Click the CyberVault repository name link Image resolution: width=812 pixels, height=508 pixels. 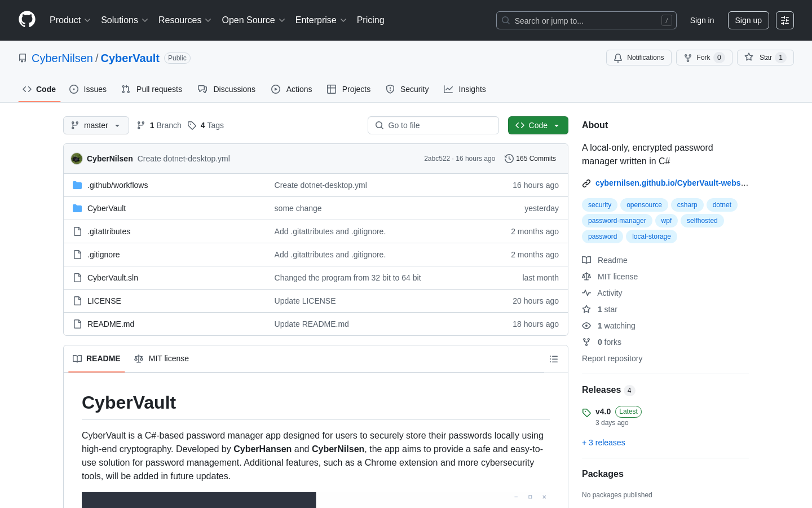[130, 58]
